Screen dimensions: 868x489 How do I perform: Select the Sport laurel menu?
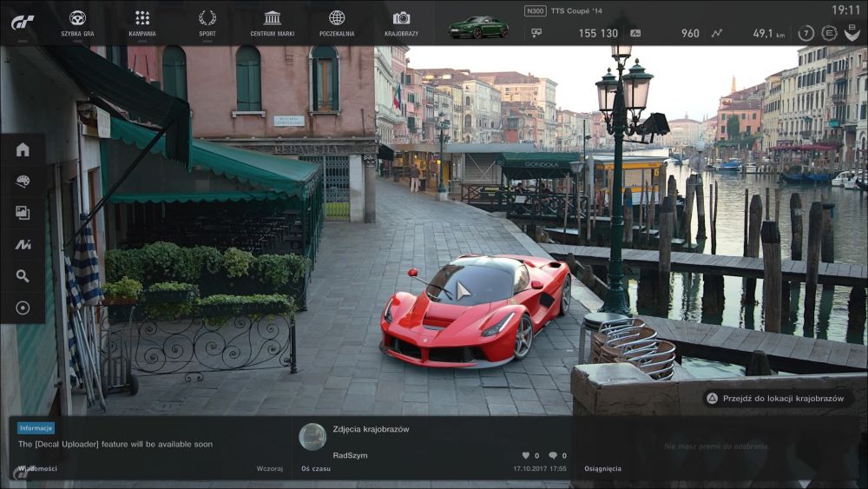pyautogui.click(x=207, y=23)
